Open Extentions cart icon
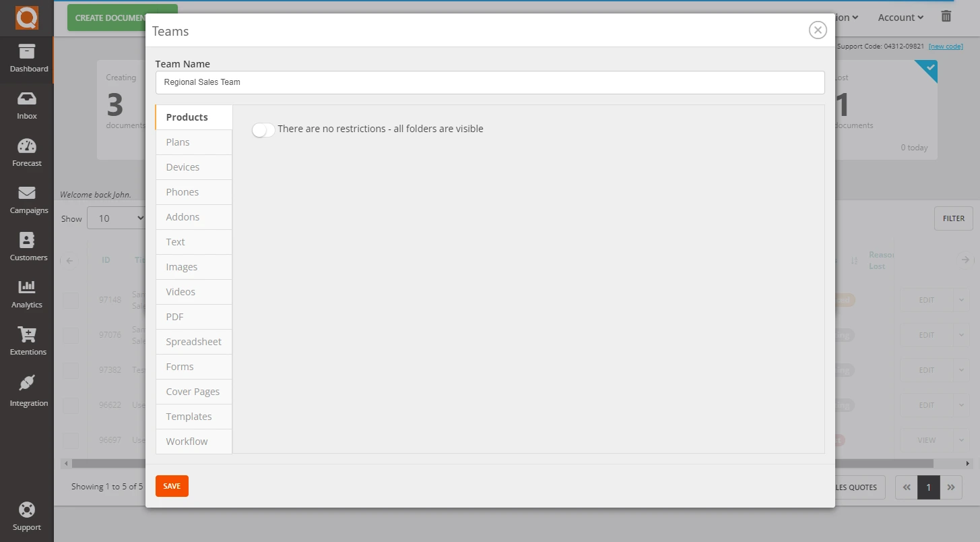The image size is (980, 542). (x=27, y=335)
